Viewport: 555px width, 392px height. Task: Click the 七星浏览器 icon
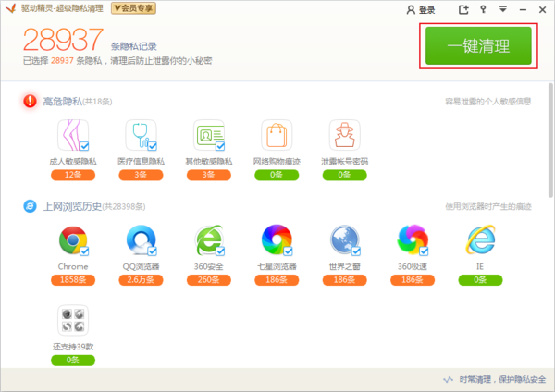(x=277, y=240)
